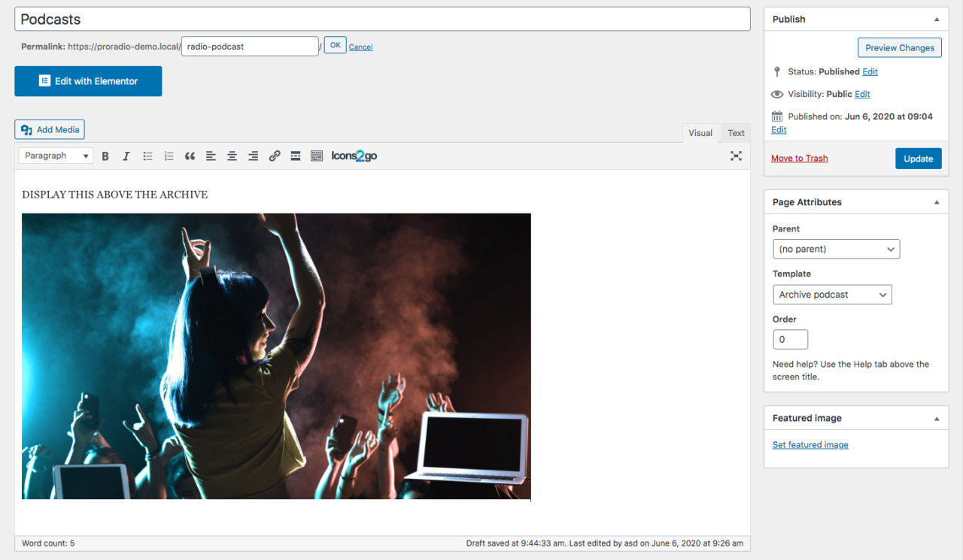The image size is (963, 560).
Task: Click the Update button
Action: pos(918,159)
